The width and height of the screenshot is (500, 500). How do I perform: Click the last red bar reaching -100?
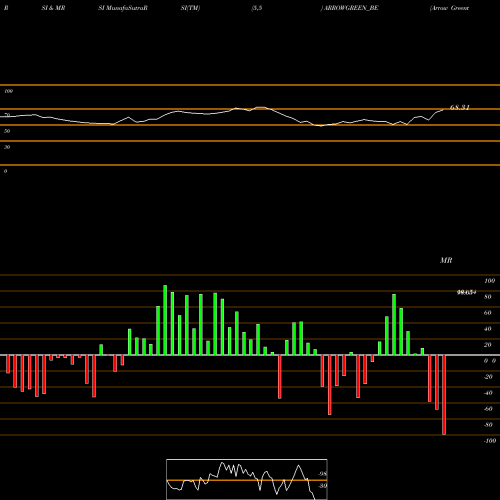tap(444, 395)
